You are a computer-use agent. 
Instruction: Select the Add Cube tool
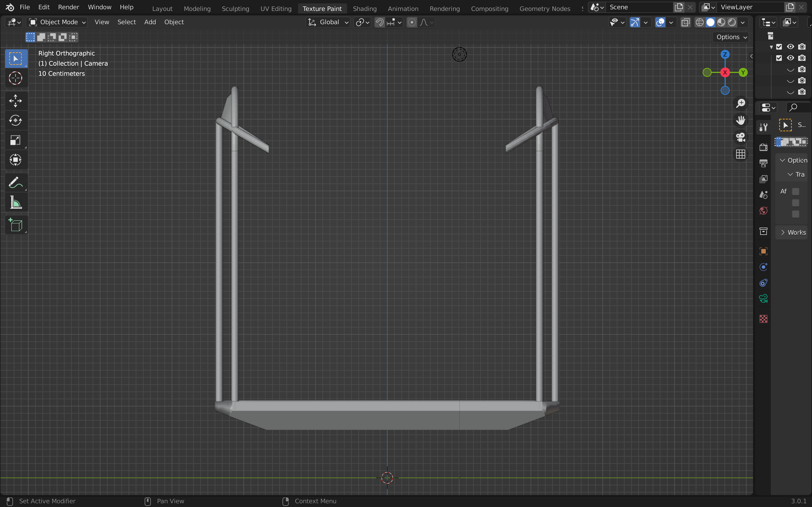click(x=16, y=225)
